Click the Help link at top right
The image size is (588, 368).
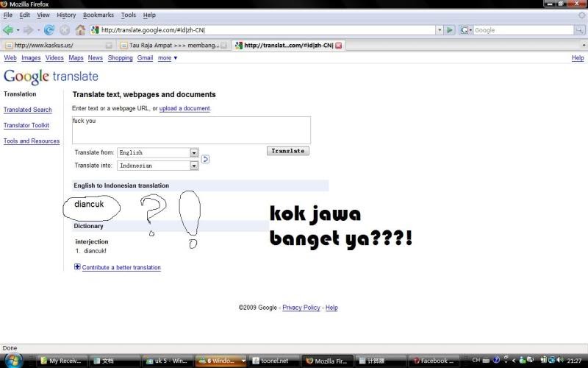coord(578,58)
